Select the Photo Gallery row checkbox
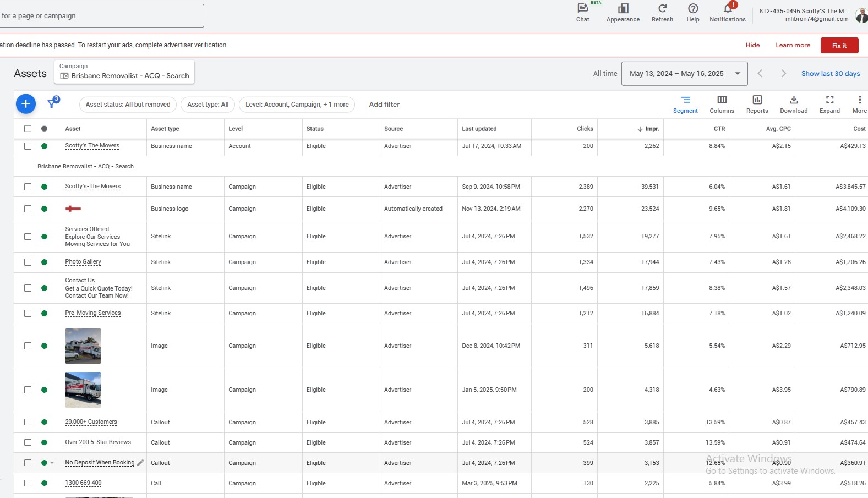Viewport: 868px width, 498px height. pyautogui.click(x=28, y=262)
